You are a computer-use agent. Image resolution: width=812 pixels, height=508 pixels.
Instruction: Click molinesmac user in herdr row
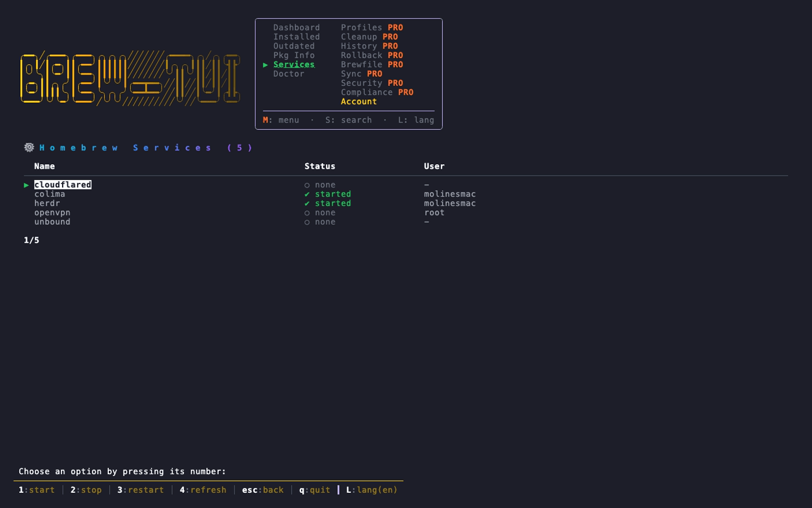point(450,203)
